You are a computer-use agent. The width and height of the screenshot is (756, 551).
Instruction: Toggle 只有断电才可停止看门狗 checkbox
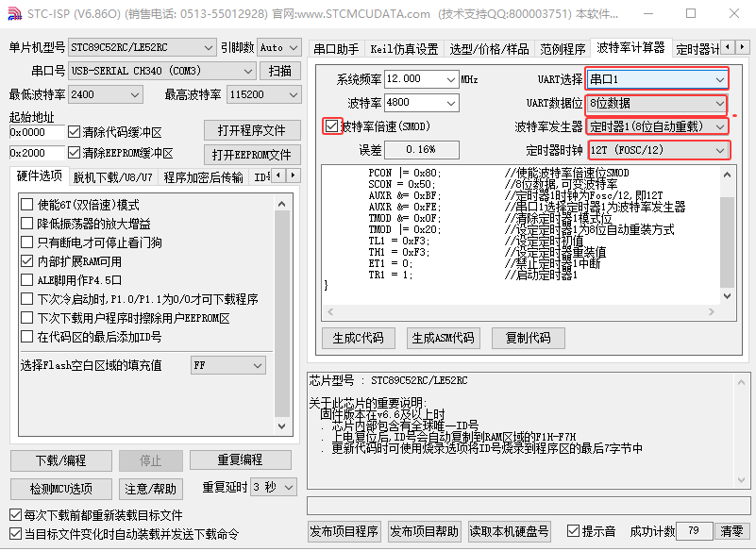pyautogui.click(x=27, y=242)
